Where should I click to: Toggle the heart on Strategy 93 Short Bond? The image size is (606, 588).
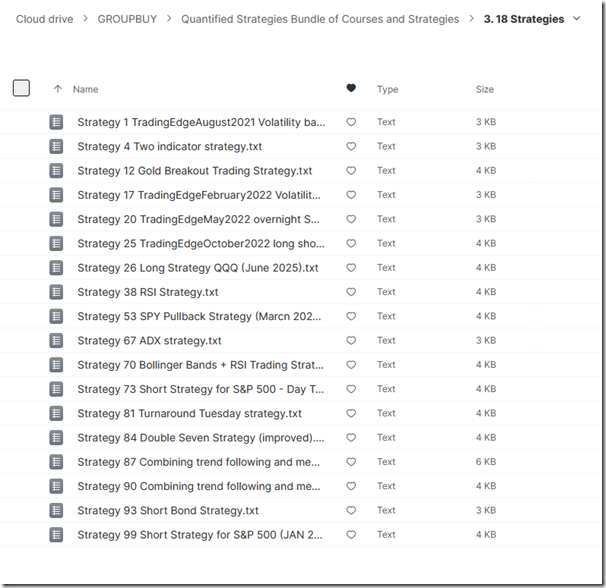[351, 510]
